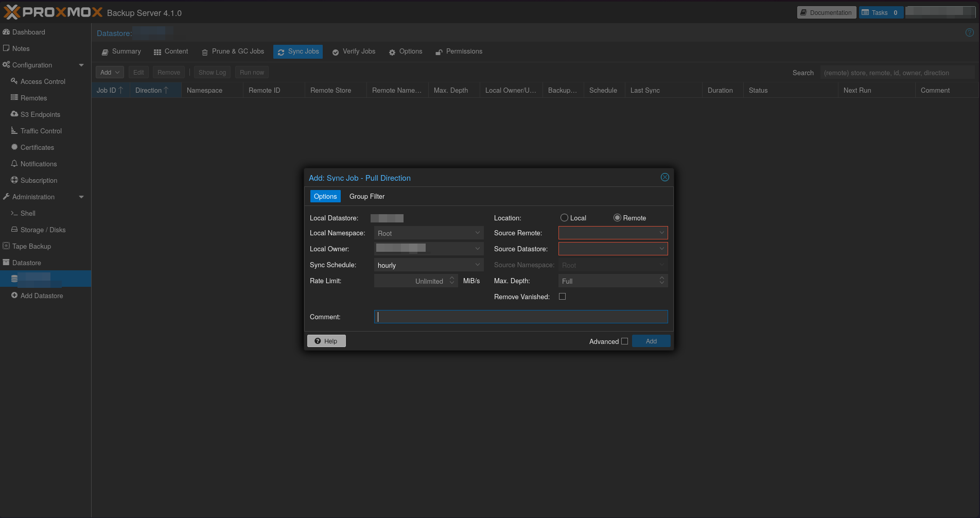The image size is (980, 518).
Task: Click into the Comment input field
Action: point(521,317)
